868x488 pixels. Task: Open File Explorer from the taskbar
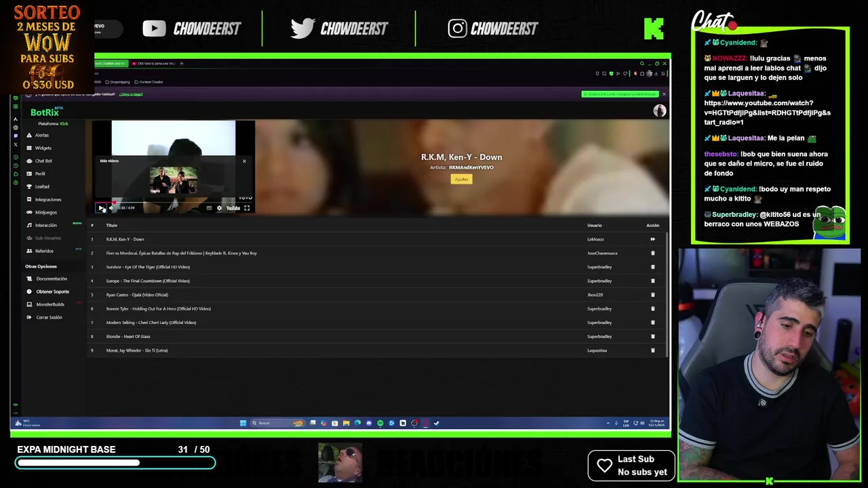point(346,423)
